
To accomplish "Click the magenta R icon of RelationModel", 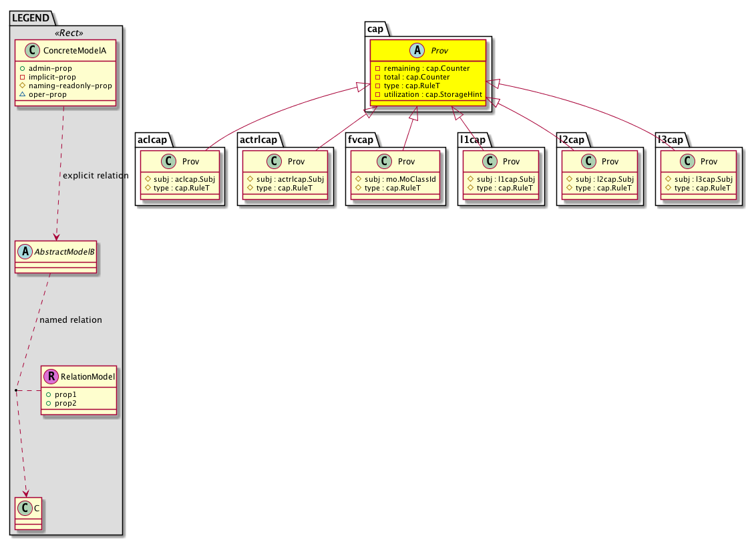I will [x=51, y=377].
